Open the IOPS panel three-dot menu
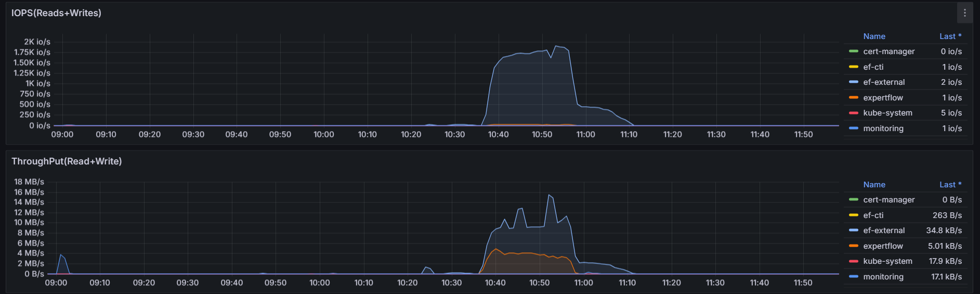 click(x=964, y=13)
